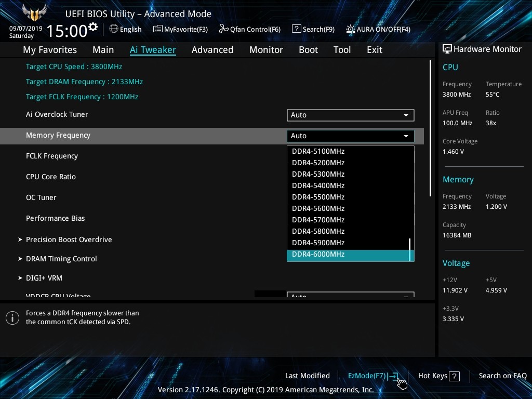The width and height of the screenshot is (532, 399).
Task: Select the OC Tuner setting
Action: [x=41, y=197]
